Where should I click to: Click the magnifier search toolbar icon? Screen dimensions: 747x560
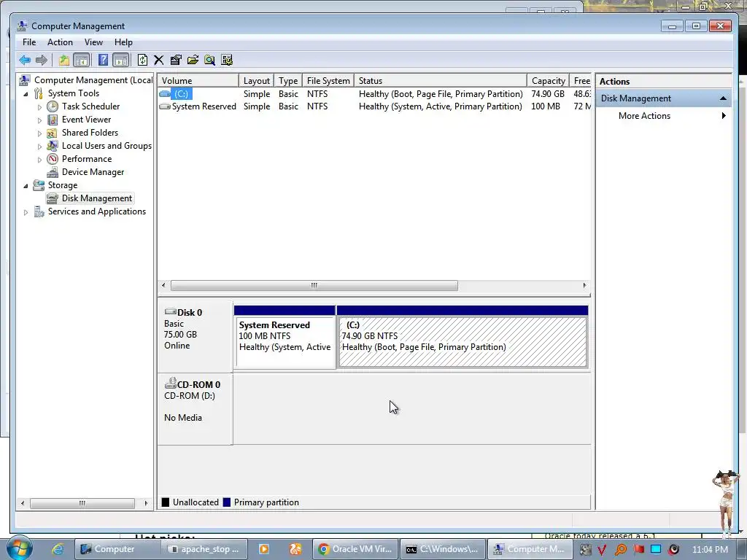tap(209, 60)
